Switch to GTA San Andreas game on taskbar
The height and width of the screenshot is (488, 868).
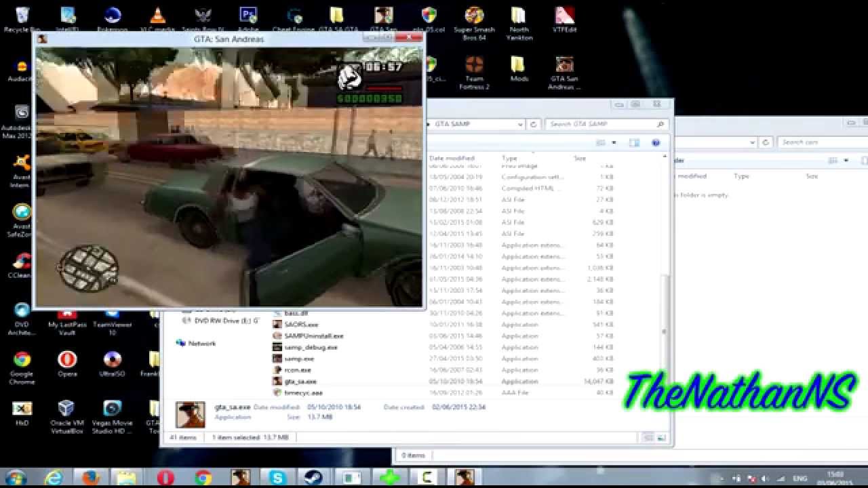pos(465,477)
